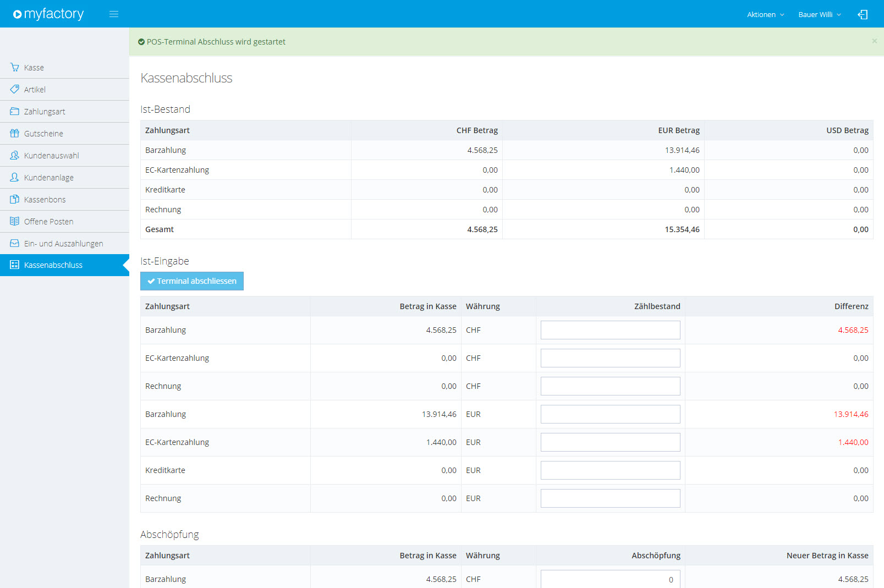The width and height of the screenshot is (884, 588).
Task: Focus Zählbestand field for Rechnung CHF
Action: 610,386
